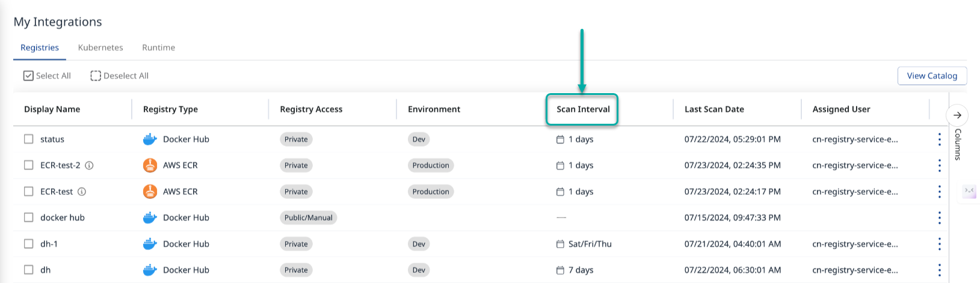
Task: Click the Deselect All icon
Action: [96, 76]
